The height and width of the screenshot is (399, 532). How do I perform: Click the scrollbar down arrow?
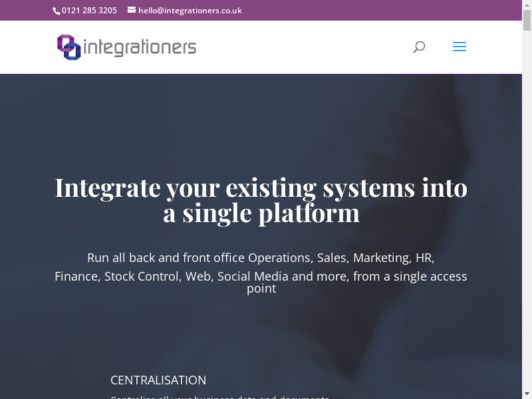coord(527,394)
